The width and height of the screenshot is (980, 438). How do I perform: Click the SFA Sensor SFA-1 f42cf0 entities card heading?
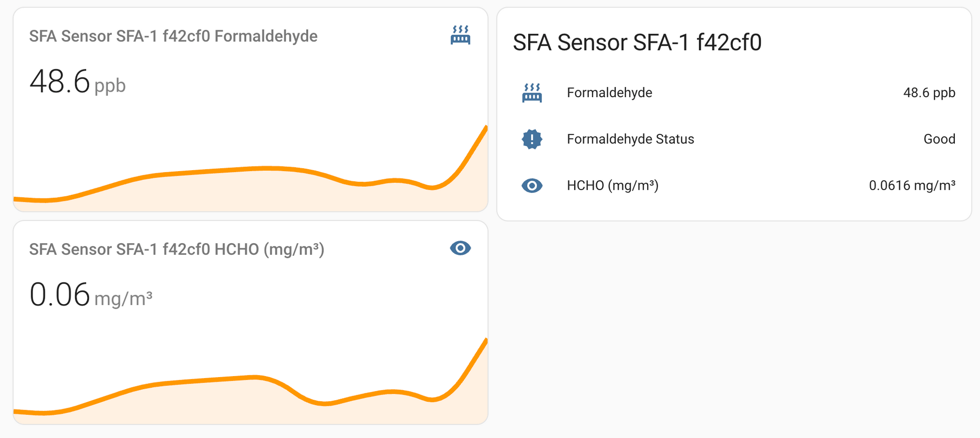[637, 42]
